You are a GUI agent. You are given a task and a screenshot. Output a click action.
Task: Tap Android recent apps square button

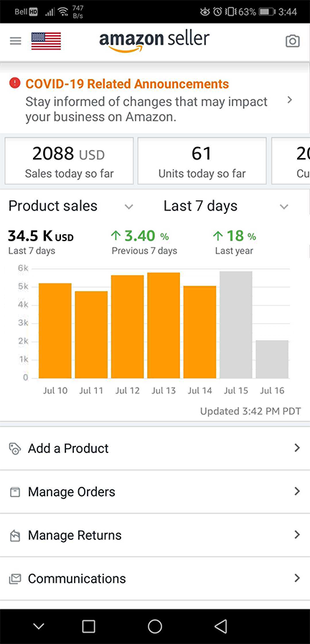(89, 626)
